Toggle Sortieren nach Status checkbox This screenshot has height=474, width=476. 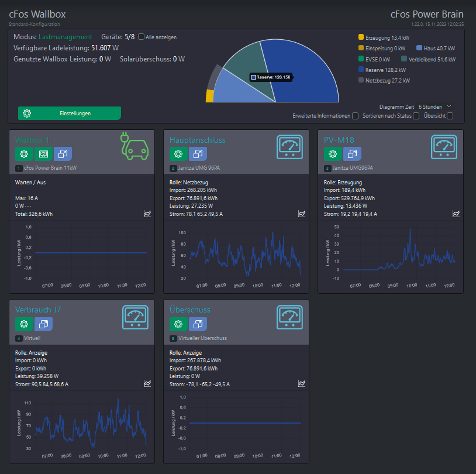[416, 116]
